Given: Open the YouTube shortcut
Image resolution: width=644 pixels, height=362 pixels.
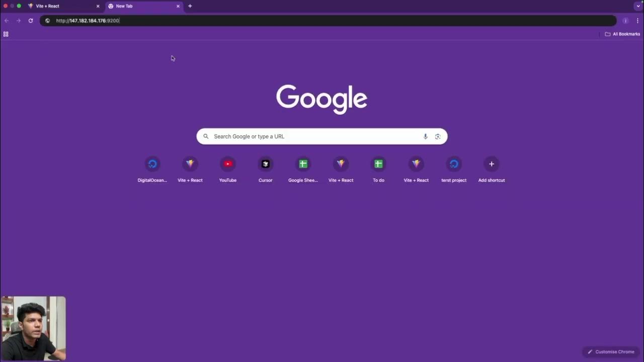Looking at the screenshot, I should 227,169.
